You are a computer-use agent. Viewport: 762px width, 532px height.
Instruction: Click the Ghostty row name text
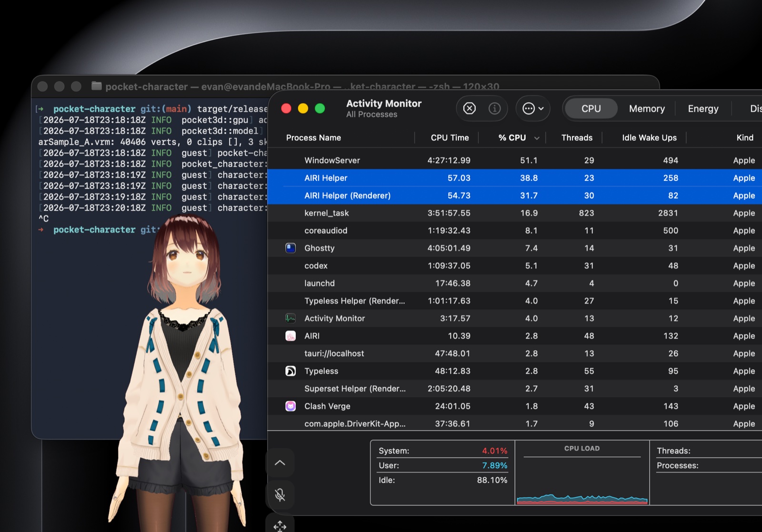click(x=319, y=248)
